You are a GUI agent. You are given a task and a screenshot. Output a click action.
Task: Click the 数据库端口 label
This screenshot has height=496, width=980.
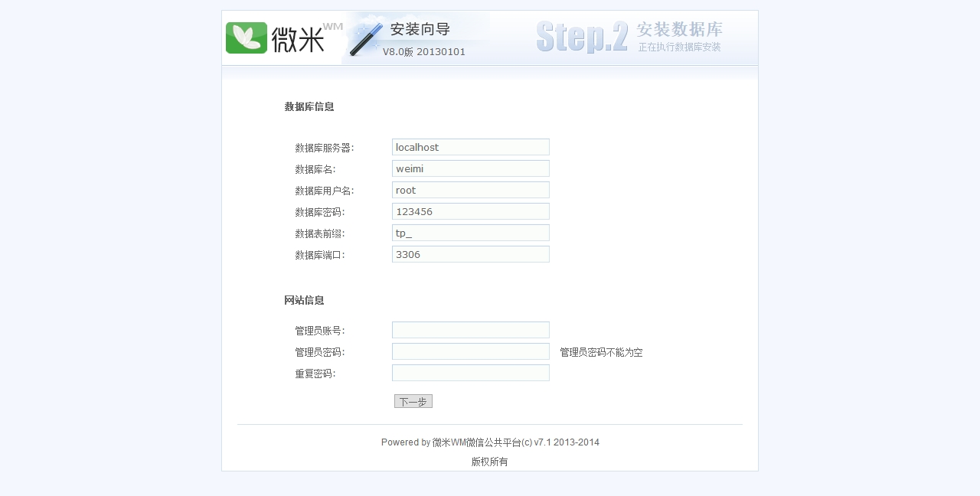pos(320,255)
